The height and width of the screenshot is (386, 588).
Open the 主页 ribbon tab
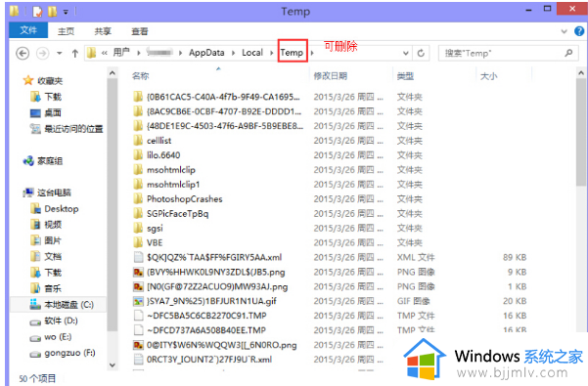tap(66, 31)
